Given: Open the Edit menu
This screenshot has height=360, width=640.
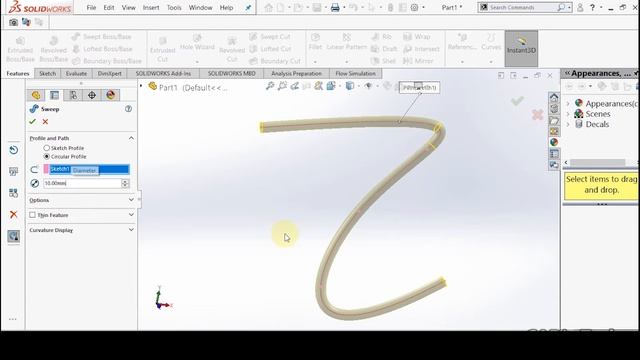Looking at the screenshot, I should [109, 7].
